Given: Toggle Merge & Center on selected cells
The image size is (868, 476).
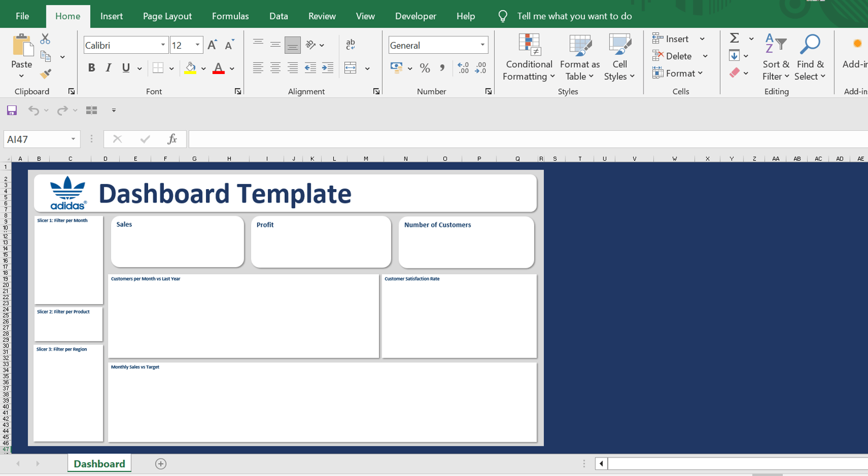Looking at the screenshot, I should pyautogui.click(x=350, y=68).
